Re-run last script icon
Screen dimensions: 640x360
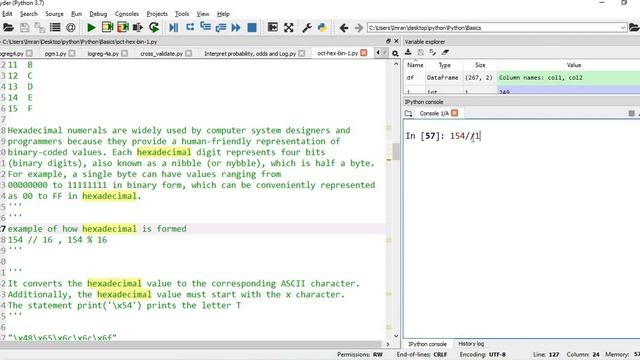pos(154,28)
